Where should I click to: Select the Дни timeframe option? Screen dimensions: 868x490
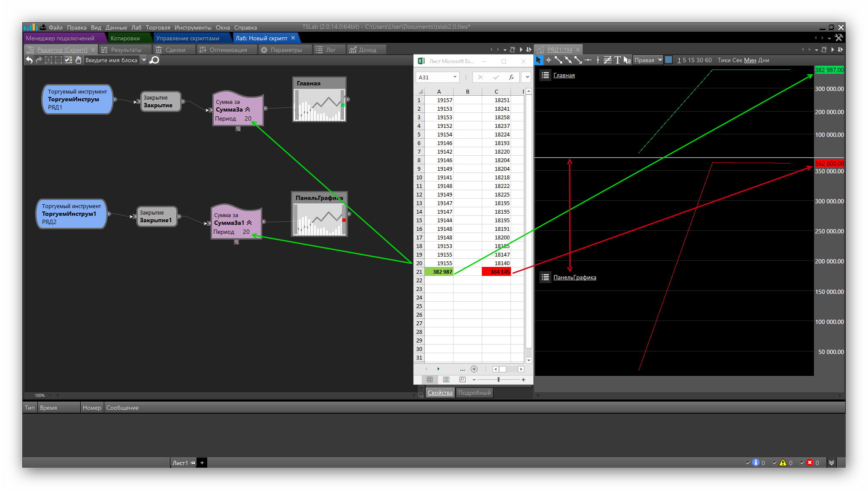point(763,60)
